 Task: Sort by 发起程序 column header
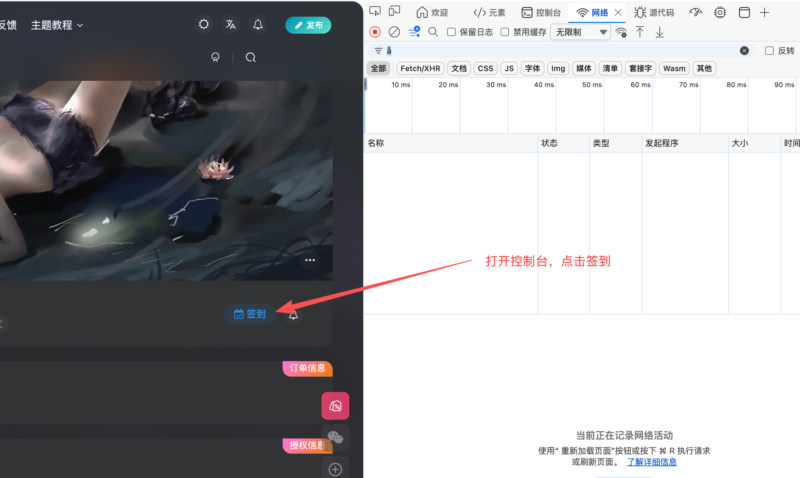tap(685, 143)
